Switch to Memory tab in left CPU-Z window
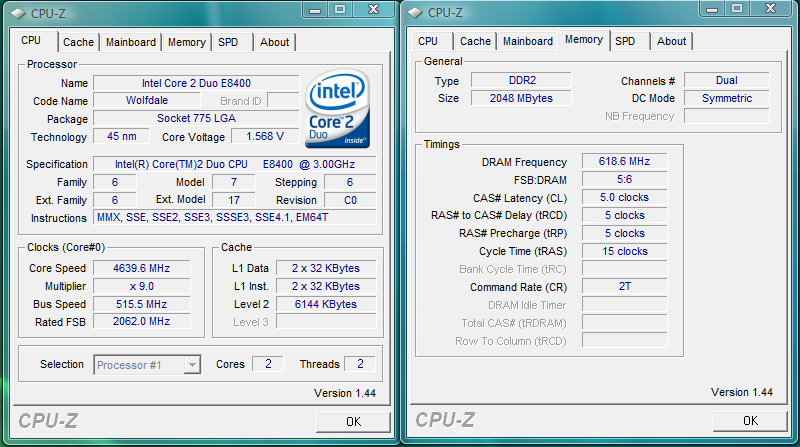 186,42
